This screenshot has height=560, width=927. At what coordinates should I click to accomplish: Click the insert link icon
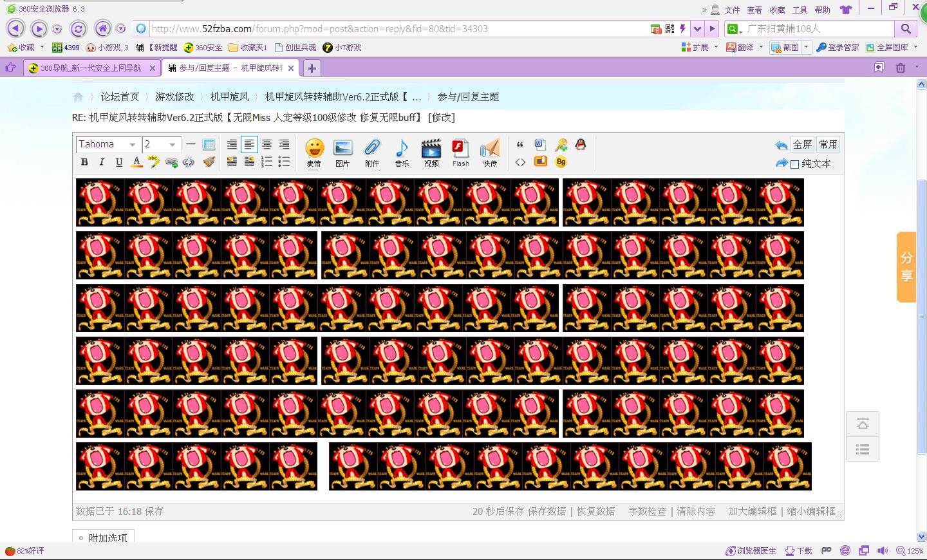click(171, 162)
